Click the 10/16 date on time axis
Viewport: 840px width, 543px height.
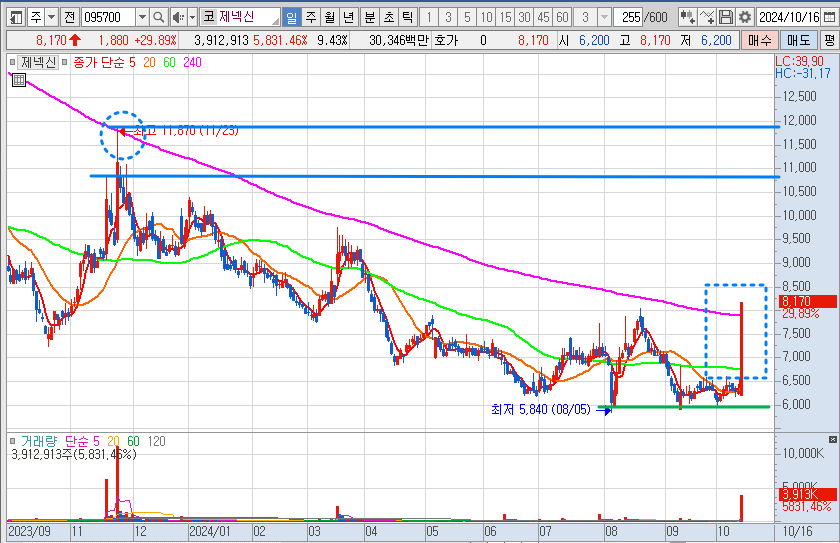pyautogui.click(x=798, y=532)
